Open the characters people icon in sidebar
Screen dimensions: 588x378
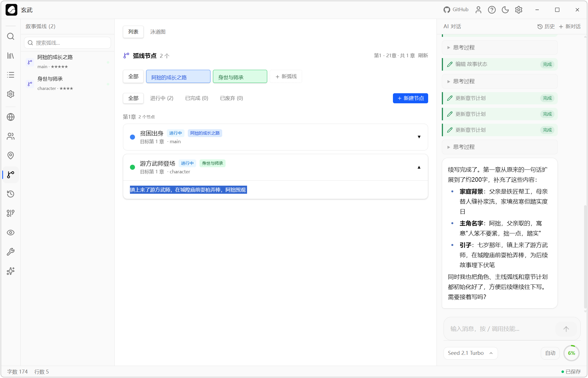[11, 136]
